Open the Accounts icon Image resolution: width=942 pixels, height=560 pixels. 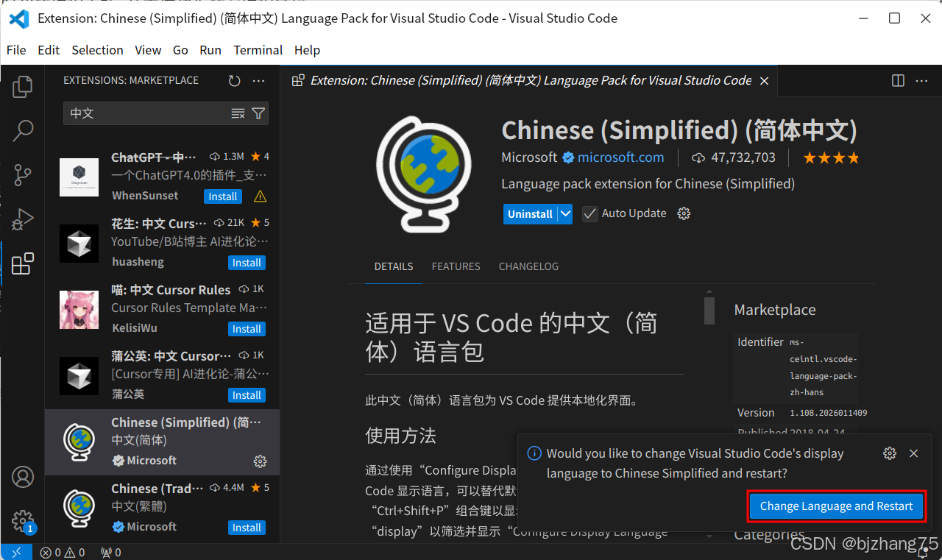click(x=22, y=477)
